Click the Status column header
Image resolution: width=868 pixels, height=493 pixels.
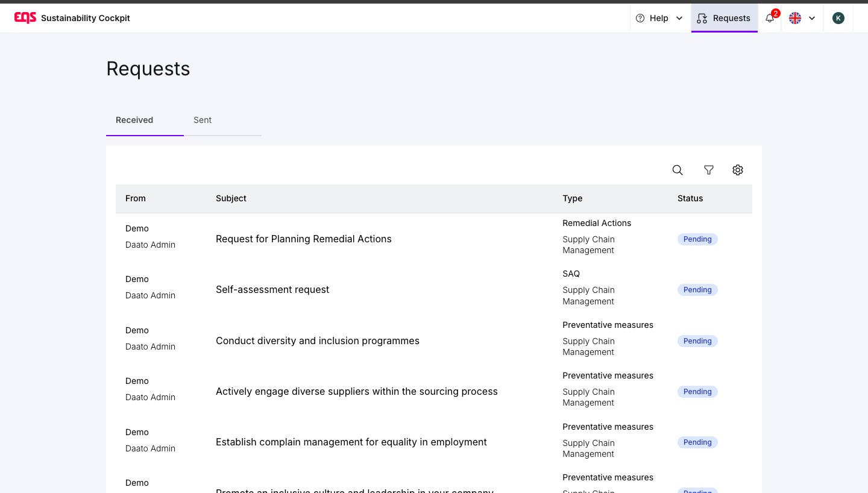click(690, 198)
